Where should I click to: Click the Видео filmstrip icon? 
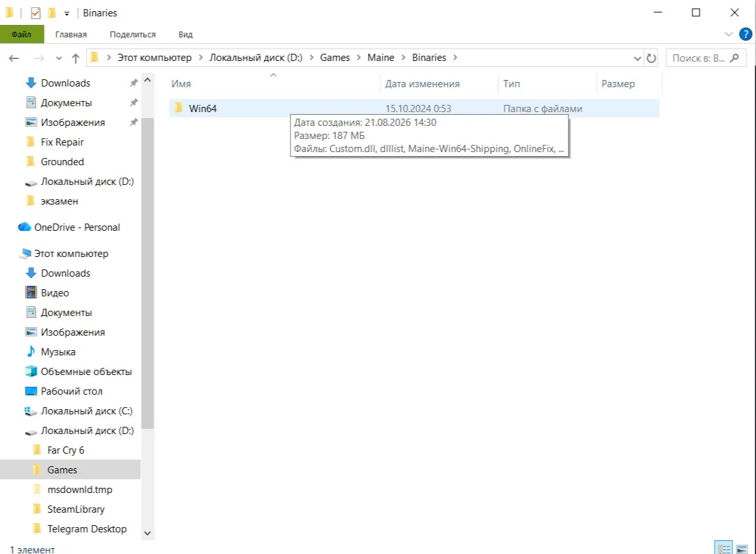[31, 292]
